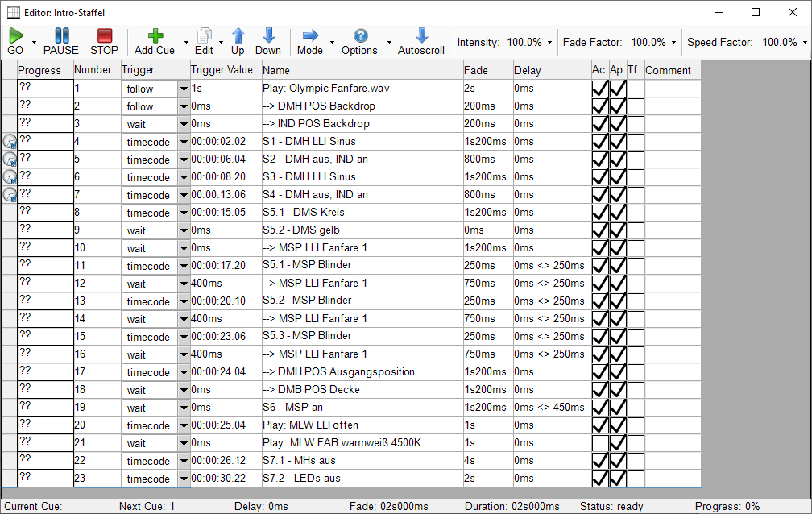Screen dimensions: 812x514
Task: Tick Tf checkbox for cue 10
Action: pyautogui.click(x=636, y=248)
